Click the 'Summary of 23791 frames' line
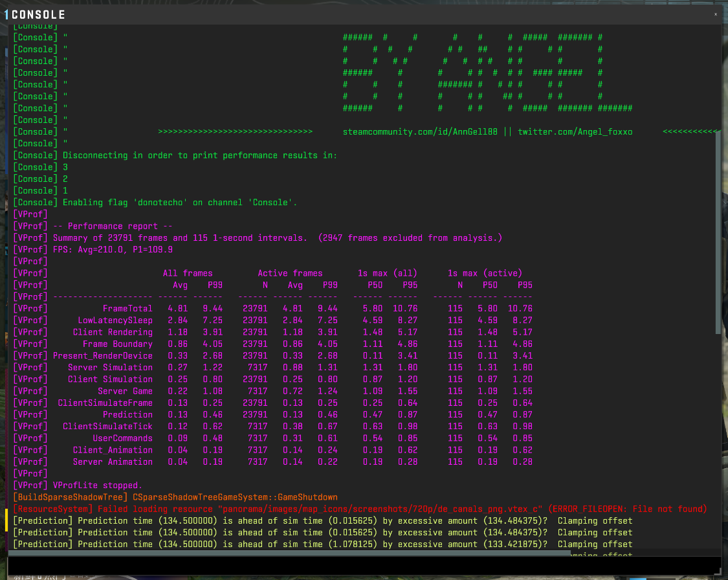Viewport: 728px width, 580px height. click(x=258, y=238)
